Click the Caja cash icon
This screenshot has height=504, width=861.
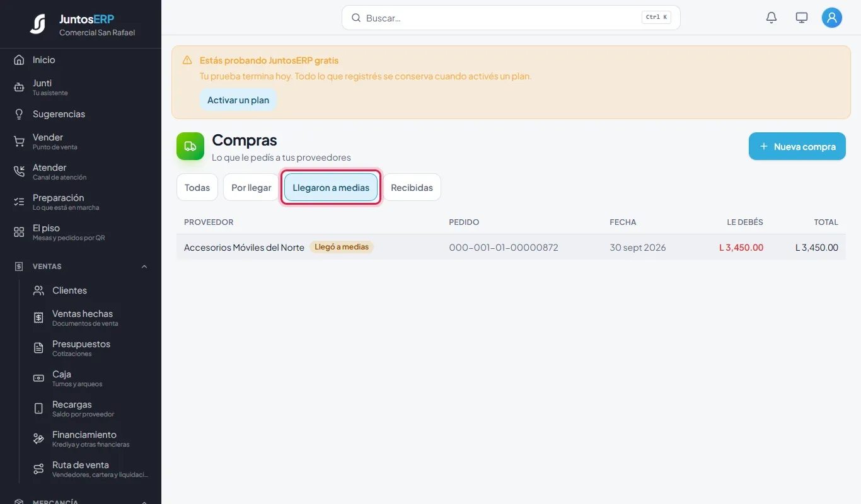(x=38, y=379)
